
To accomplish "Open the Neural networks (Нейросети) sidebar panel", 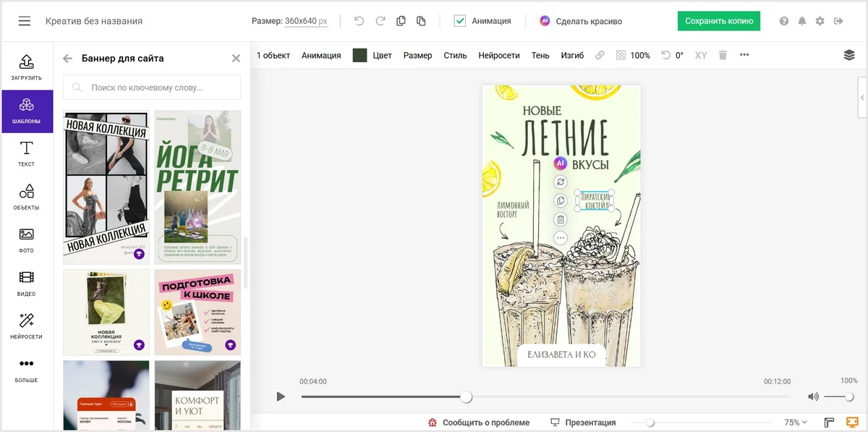I will 27,326.
